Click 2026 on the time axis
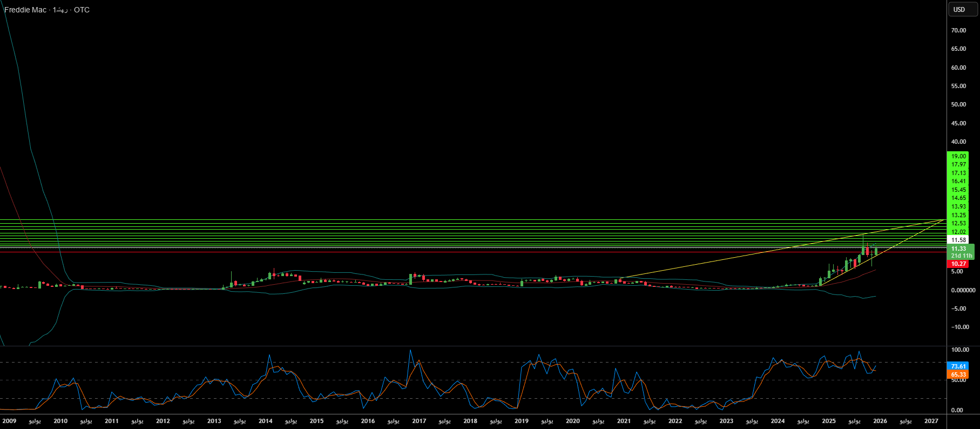This screenshot has height=429, width=980. click(880, 421)
